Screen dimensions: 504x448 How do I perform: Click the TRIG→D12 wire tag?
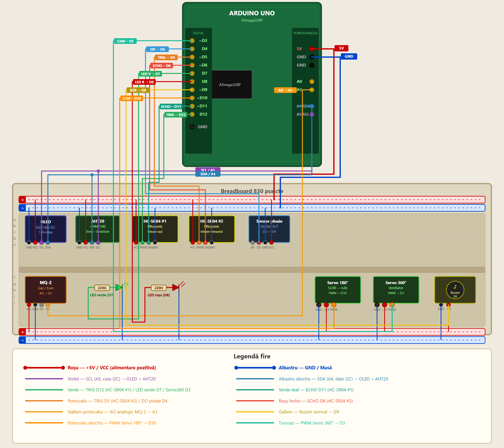(176, 115)
